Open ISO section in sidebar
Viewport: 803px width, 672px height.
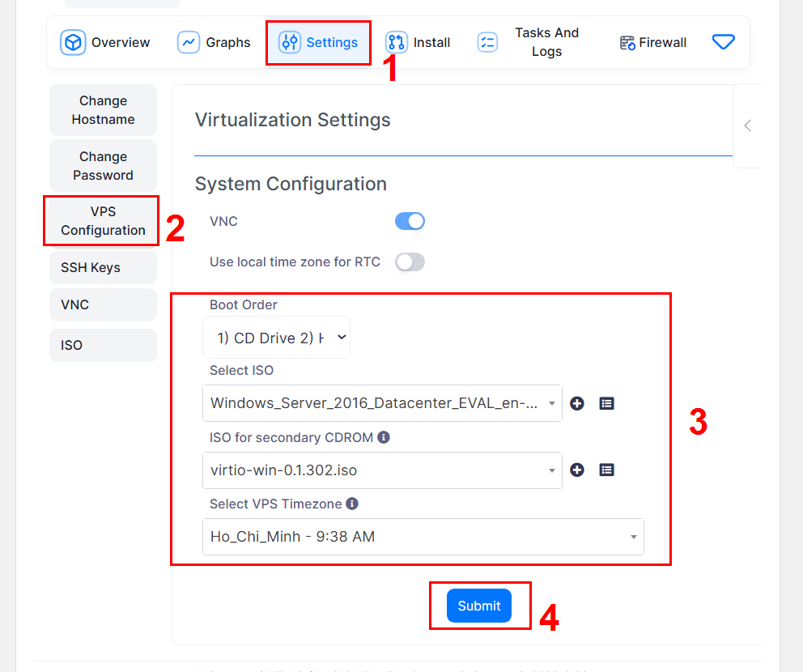(103, 345)
